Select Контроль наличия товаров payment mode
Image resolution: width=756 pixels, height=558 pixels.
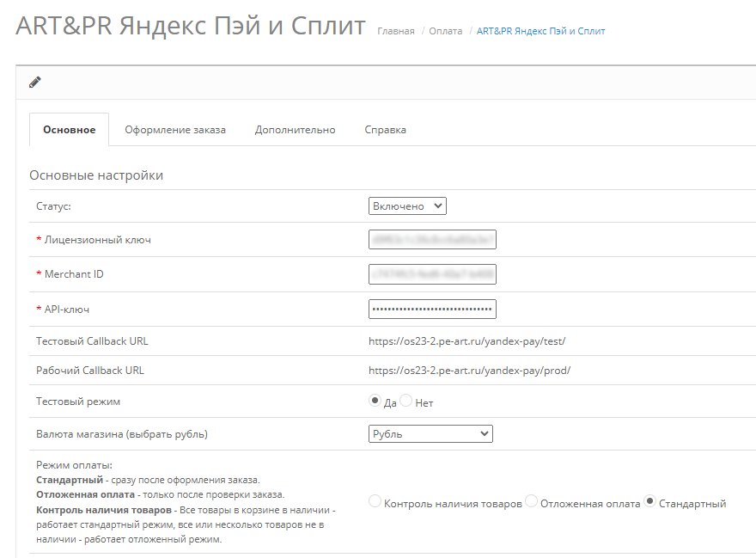(x=375, y=501)
